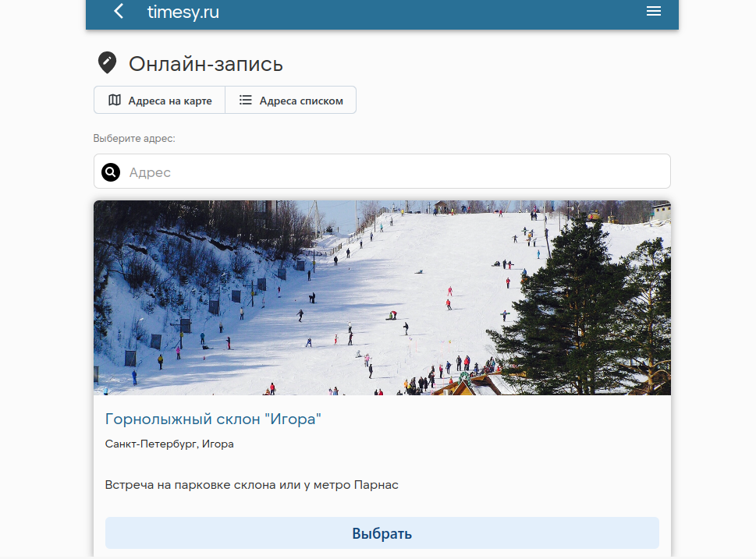Click the Онлайн-запись page heading
The width and height of the screenshot is (756, 559).
pyautogui.click(x=205, y=64)
